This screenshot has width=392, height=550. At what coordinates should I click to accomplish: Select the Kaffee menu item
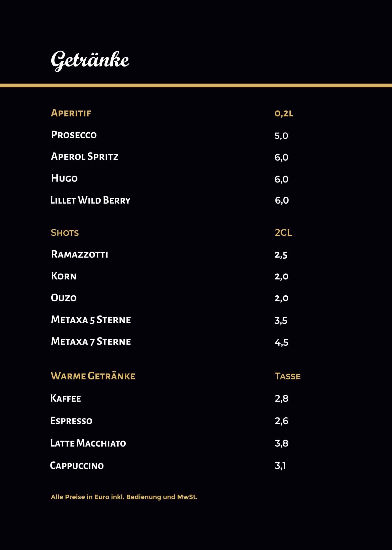[x=66, y=398]
